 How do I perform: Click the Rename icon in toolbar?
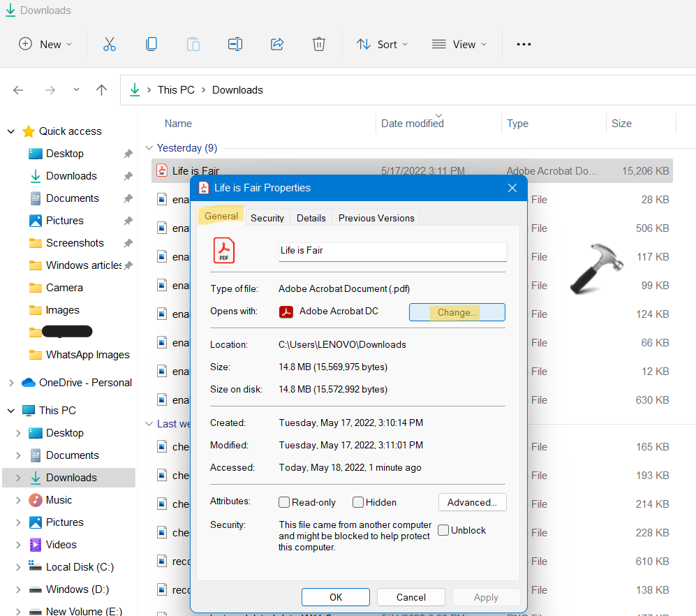(x=235, y=44)
